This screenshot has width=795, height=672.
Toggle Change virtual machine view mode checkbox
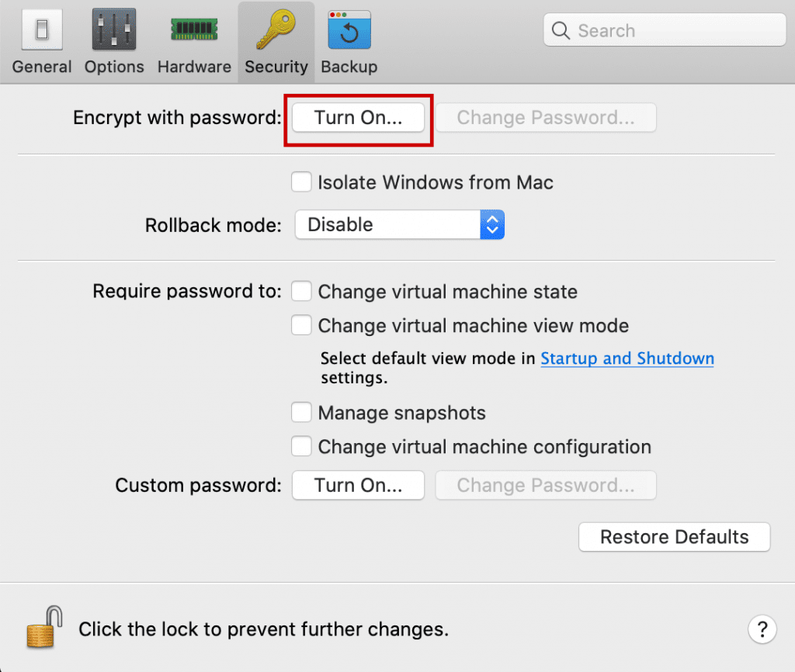[x=301, y=325]
